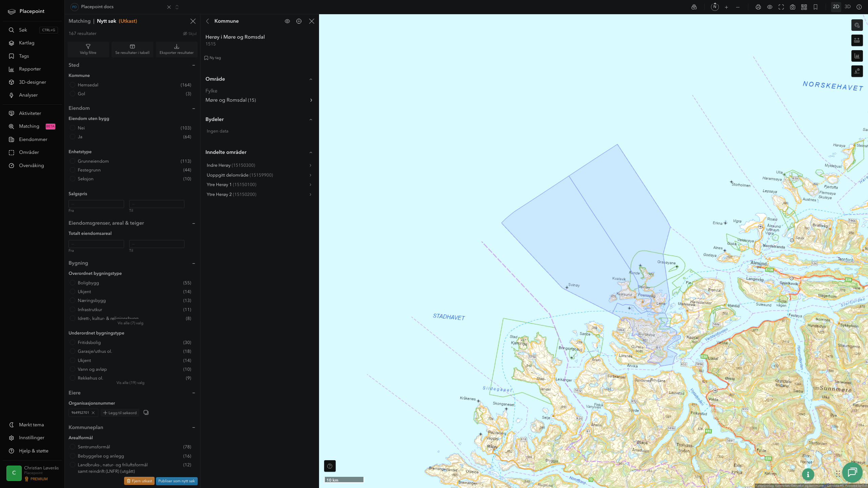Viewport: 868px width, 488px height.
Task: Close the Placepoint docs tab
Action: click(x=169, y=7)
